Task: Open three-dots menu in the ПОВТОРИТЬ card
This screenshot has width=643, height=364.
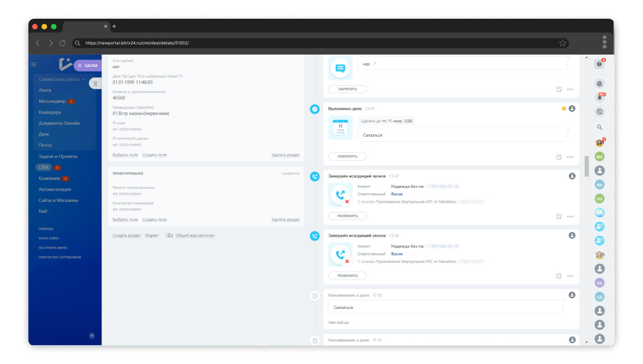Action: [x=570, y=157]
